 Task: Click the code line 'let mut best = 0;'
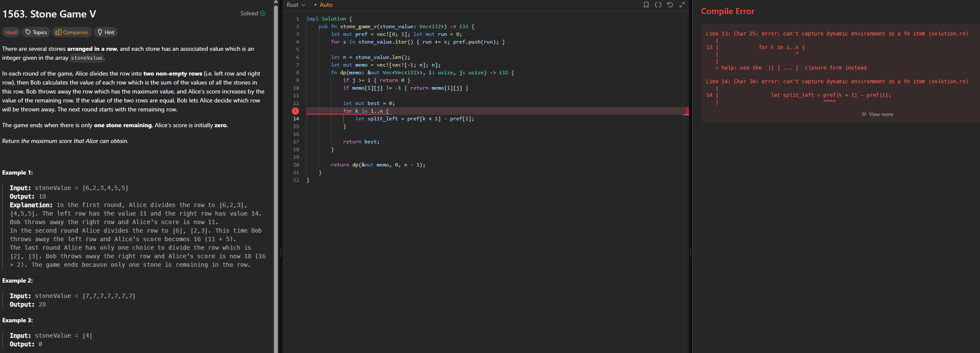369,103
